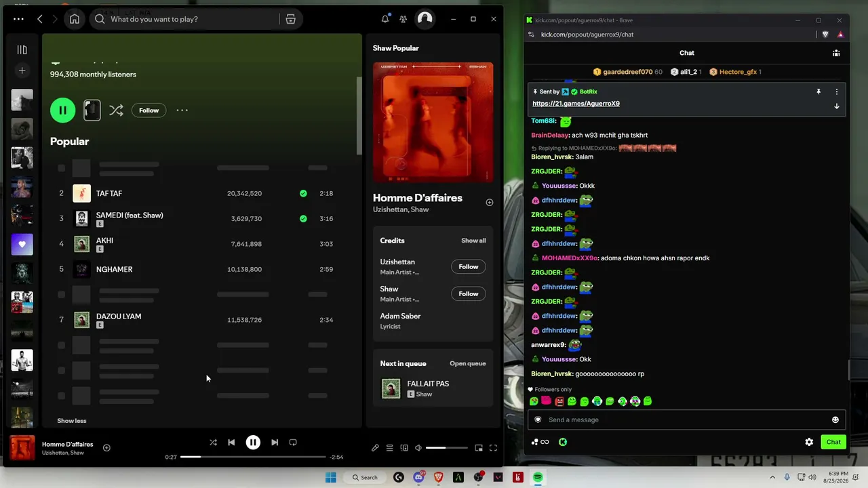Create a new playlist with plus icon
Image resolution: width=868 pixels, height=488 pixels.
coord(22,70)
